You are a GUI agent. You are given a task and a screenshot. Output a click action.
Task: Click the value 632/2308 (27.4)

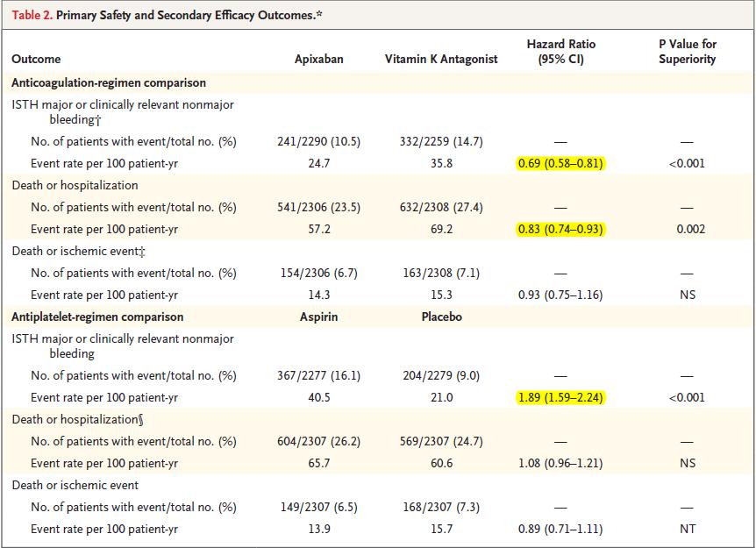pyautogui.click(x=441, y=207)
